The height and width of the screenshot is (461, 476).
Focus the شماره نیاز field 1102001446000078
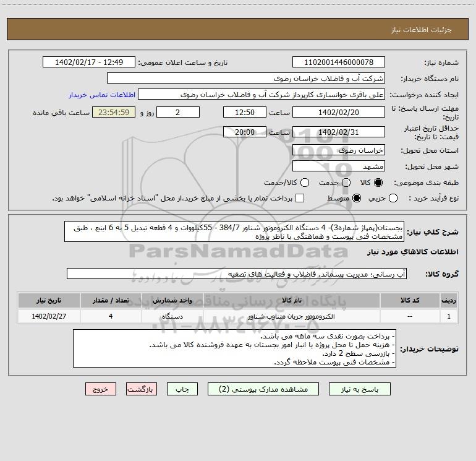tap(339, 62)
